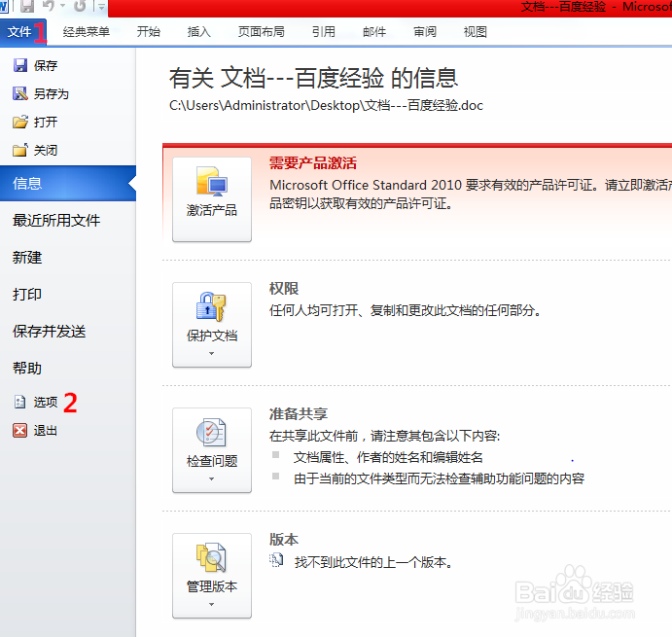Screen dimensions: 672x637
Task: Click the 准备共享 section heading
Action: tap(299, 413)
